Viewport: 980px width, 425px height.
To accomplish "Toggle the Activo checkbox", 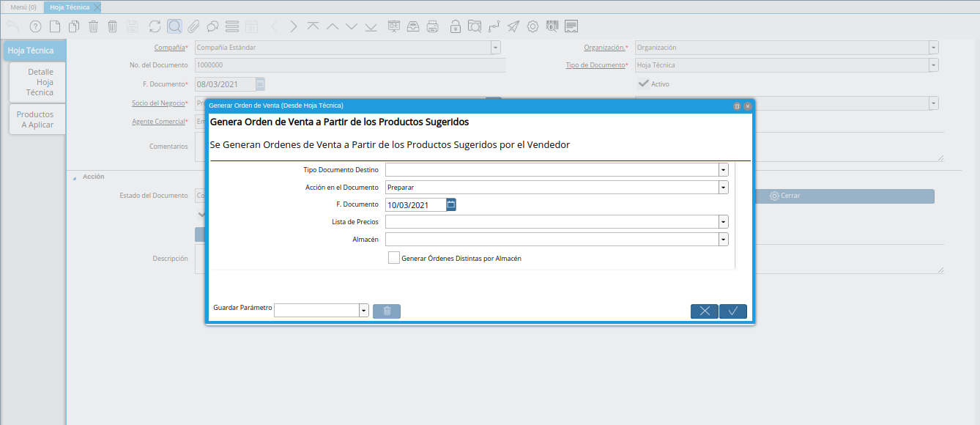I will (644, 84).
